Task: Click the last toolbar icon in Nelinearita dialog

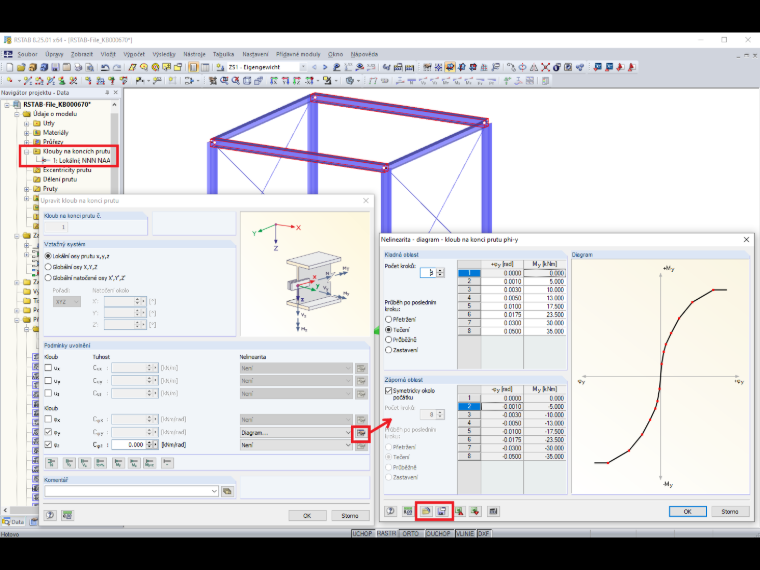Action: 493,511
